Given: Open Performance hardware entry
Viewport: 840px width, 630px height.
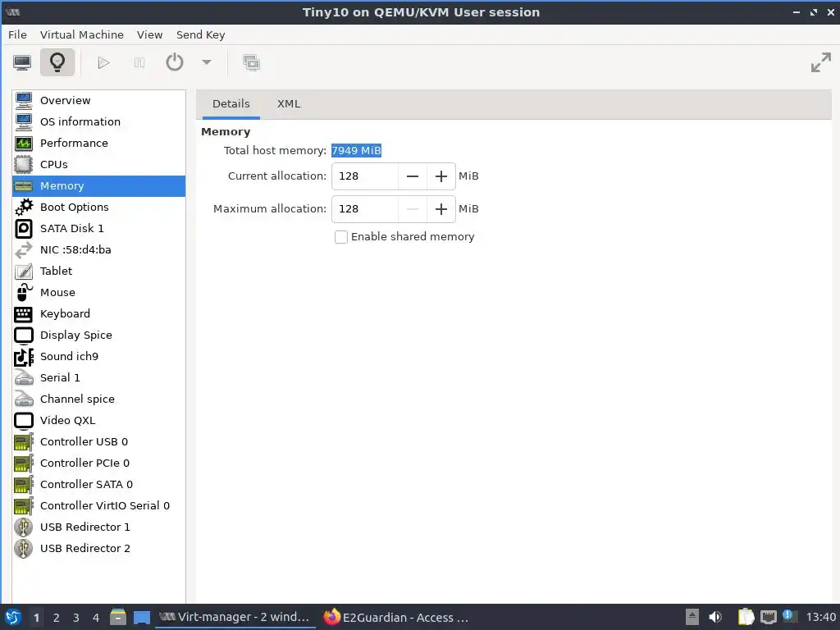Looking at the screenshot, I should coord(98,143).
